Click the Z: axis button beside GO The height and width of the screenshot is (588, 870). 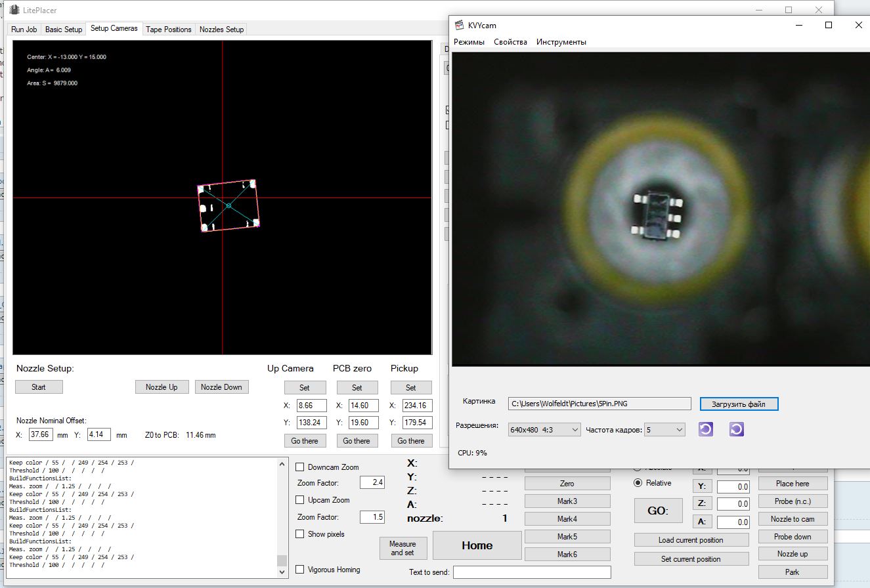point(702,504)
